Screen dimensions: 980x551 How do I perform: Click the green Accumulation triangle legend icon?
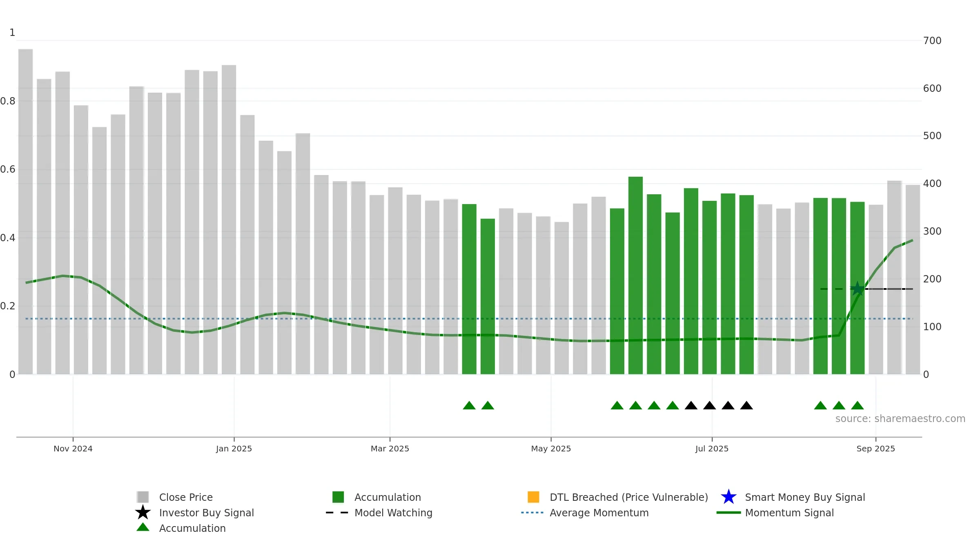tap(143, 527)
